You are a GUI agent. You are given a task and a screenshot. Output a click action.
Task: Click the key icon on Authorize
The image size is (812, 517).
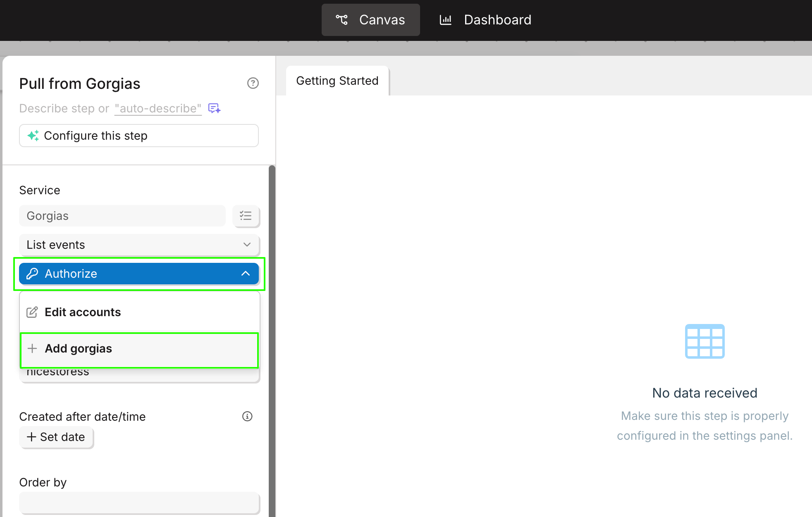click(32, 274)
